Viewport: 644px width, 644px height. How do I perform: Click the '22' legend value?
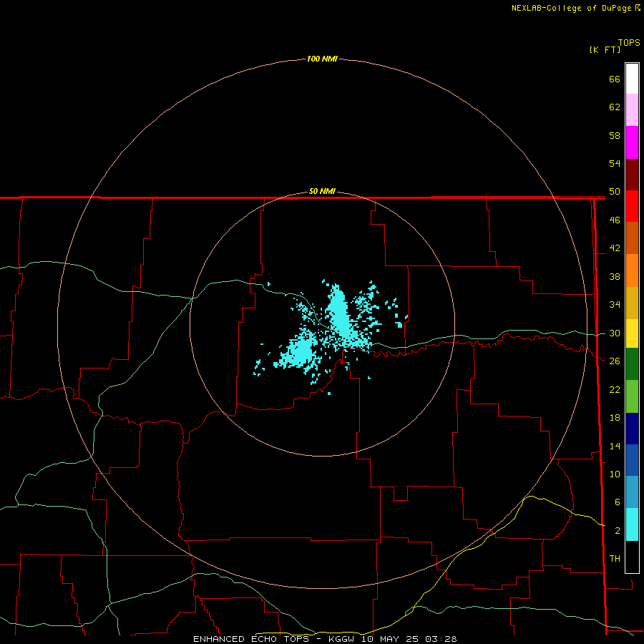pos(615,390)
